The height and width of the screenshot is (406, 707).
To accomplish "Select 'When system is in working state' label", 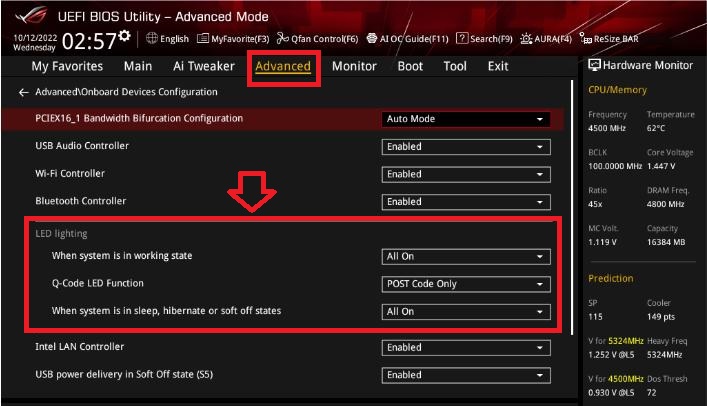I will (x=122, y=256).
